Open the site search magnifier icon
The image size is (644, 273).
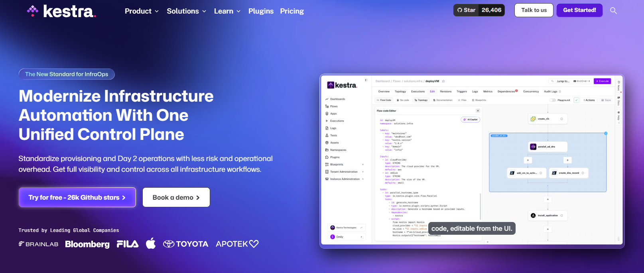[613, 11]
